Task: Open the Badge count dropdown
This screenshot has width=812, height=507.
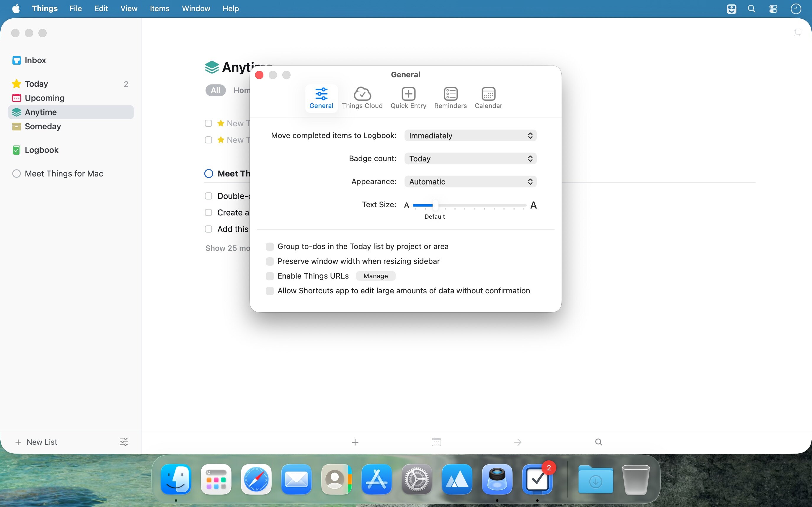Action: tap(470, 158)
